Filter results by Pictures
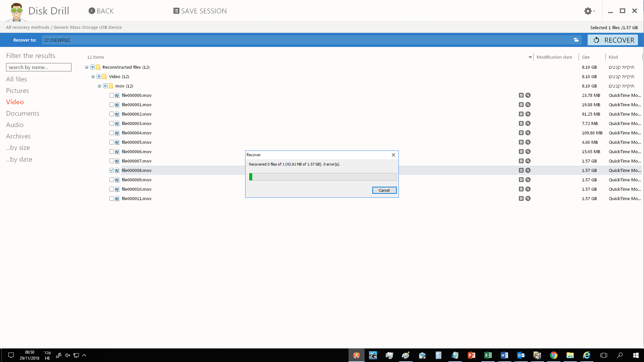The height and width of the screenshot is (362, 644). coord(17,90)
